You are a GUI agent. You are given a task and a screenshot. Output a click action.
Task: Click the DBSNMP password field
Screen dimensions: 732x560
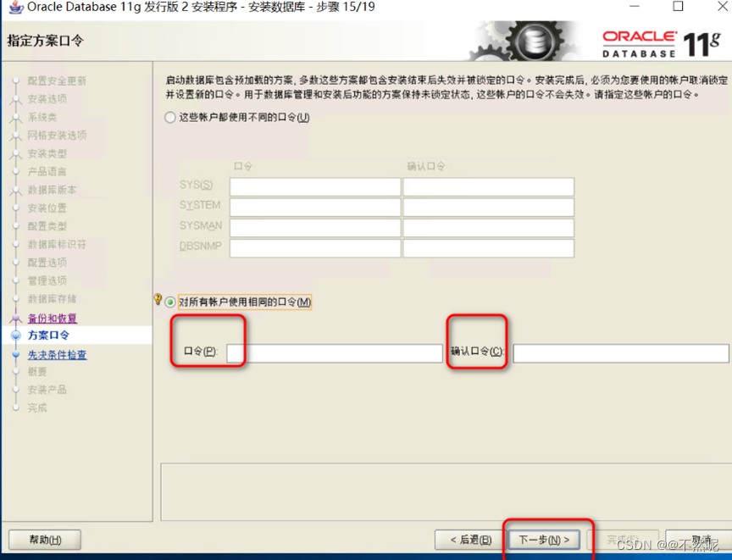point(315,248)
